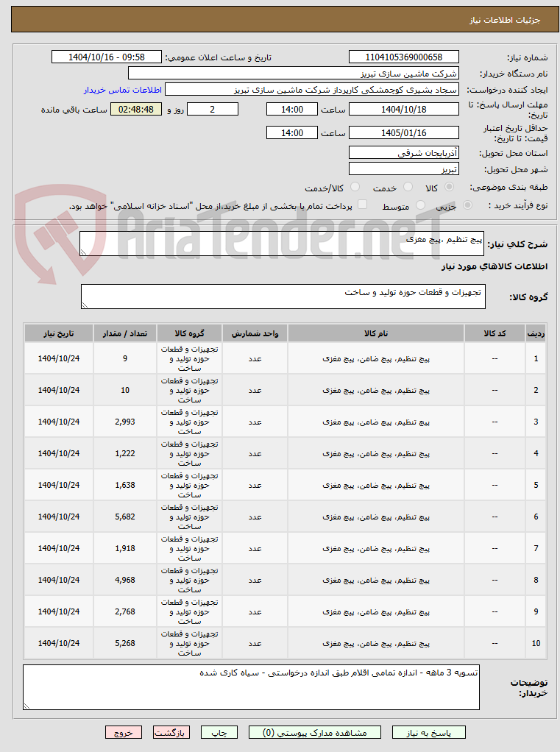
Task: Select the خدمت radio button
Action: point(408,187)
